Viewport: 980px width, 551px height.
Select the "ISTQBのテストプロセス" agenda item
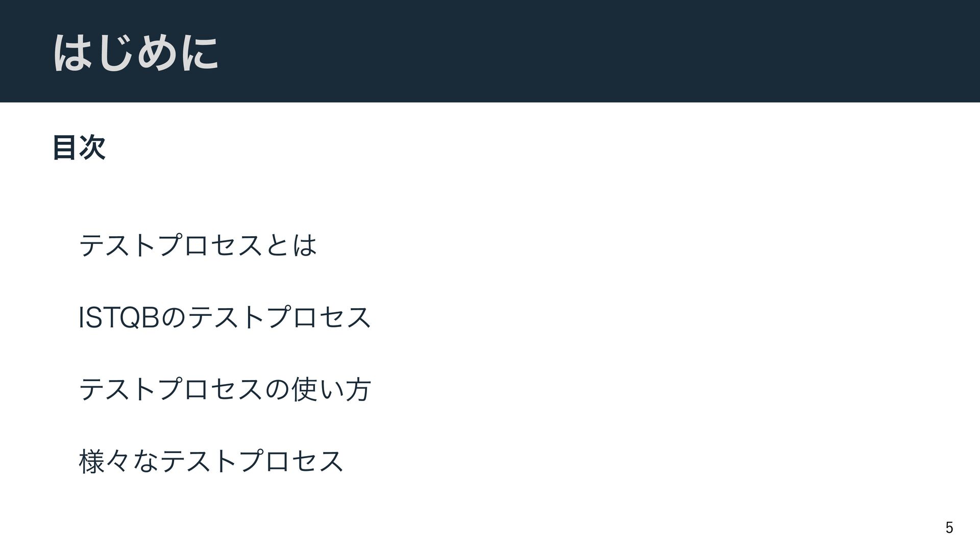(x=225, y=317)
